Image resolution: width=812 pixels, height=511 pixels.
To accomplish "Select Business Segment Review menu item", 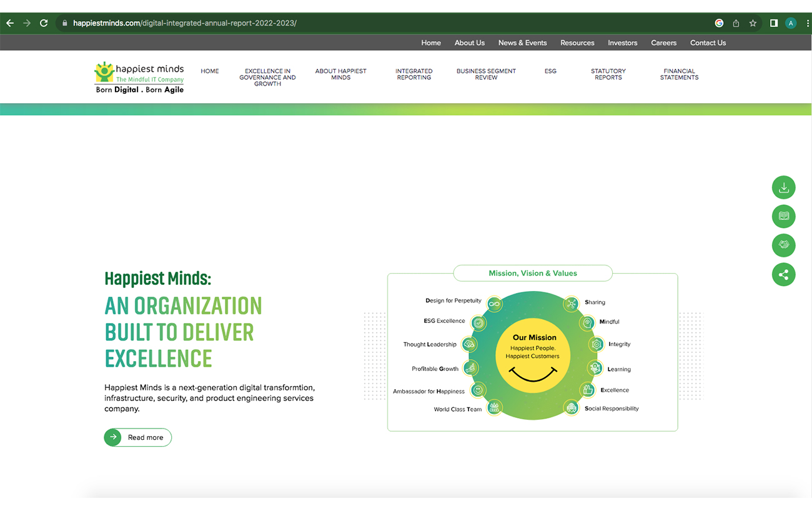I will click(486, 74).
